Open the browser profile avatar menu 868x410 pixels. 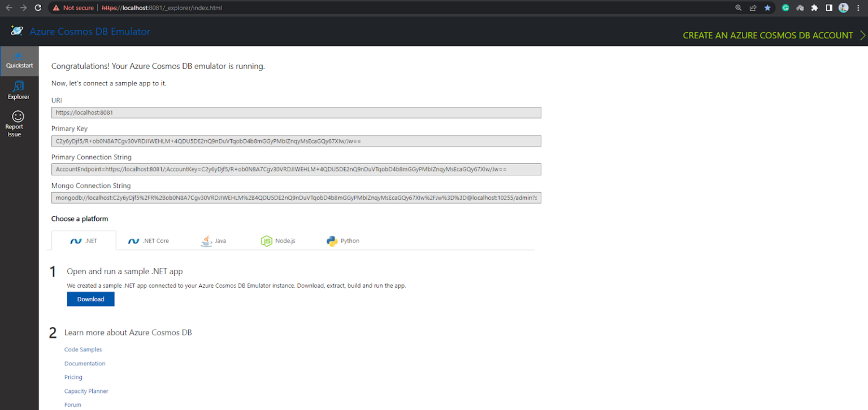point(843,7)
